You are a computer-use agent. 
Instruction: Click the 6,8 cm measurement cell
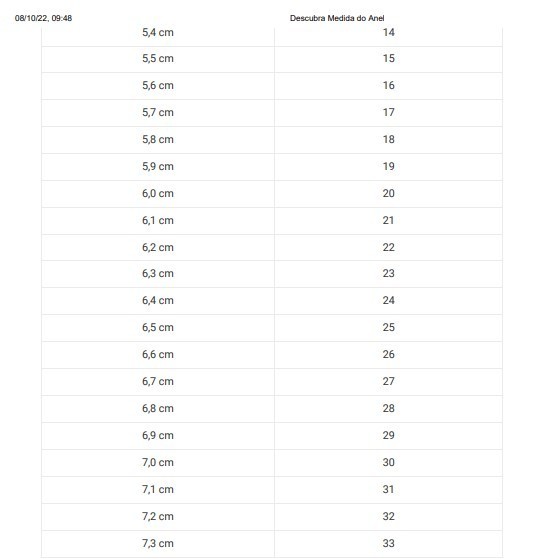(x=158, y=409)
